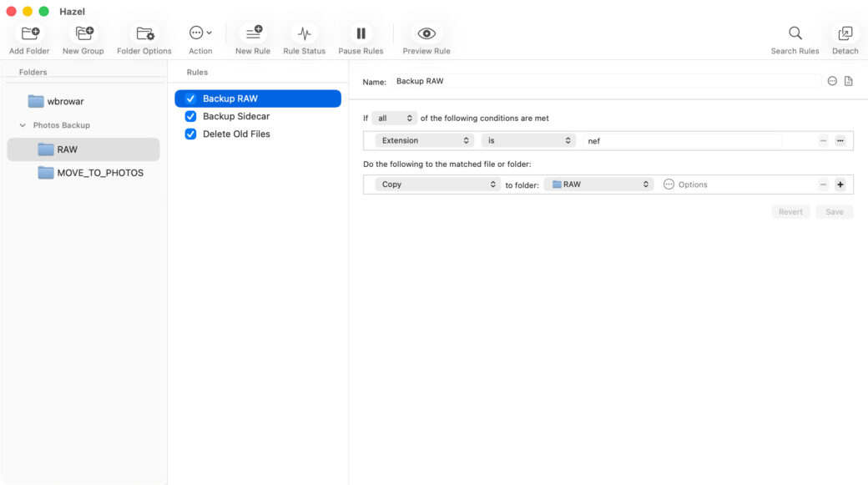Click the Rules column header
This screenshot has height=485, width=868.
click(x=197, y=72)
